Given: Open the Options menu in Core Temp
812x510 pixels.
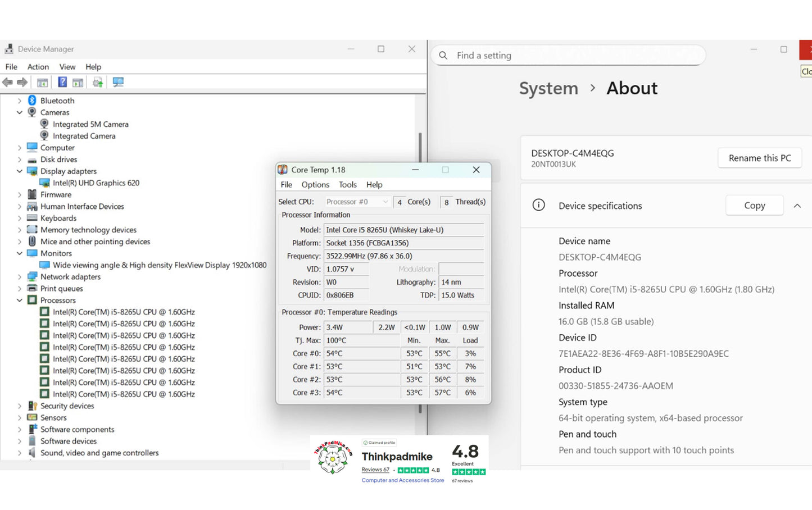Looking at the screenshot, I should pos(315,185).
